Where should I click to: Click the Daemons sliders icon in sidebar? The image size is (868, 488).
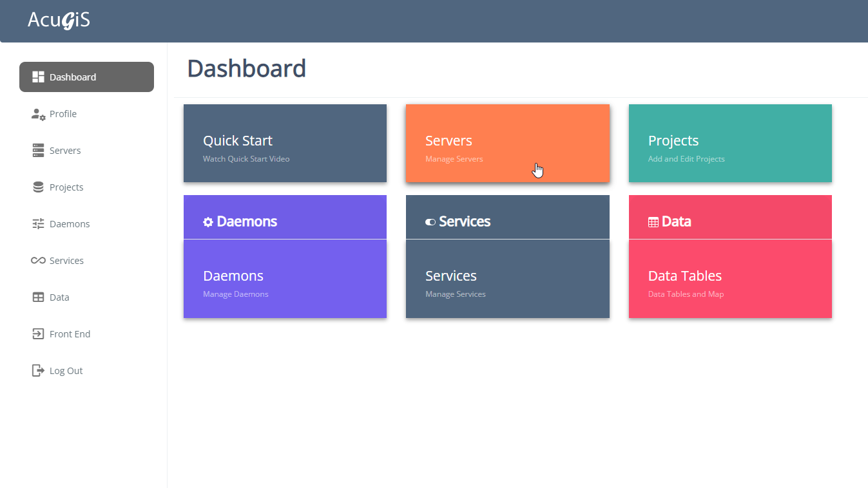point(38,224)
